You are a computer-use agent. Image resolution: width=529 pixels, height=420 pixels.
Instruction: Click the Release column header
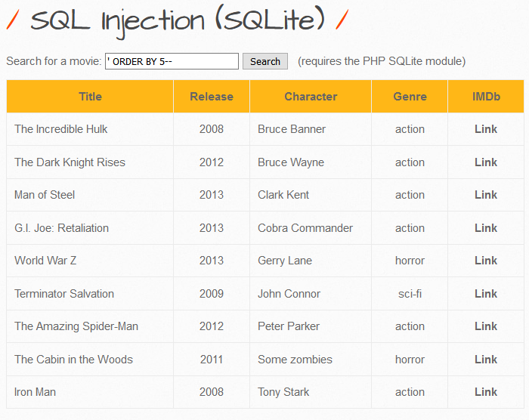tap(212, 97)
